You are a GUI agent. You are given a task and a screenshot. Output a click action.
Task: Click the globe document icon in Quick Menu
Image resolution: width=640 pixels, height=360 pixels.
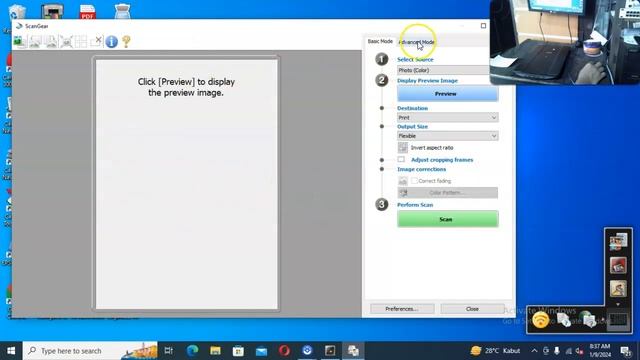[588, 320]
